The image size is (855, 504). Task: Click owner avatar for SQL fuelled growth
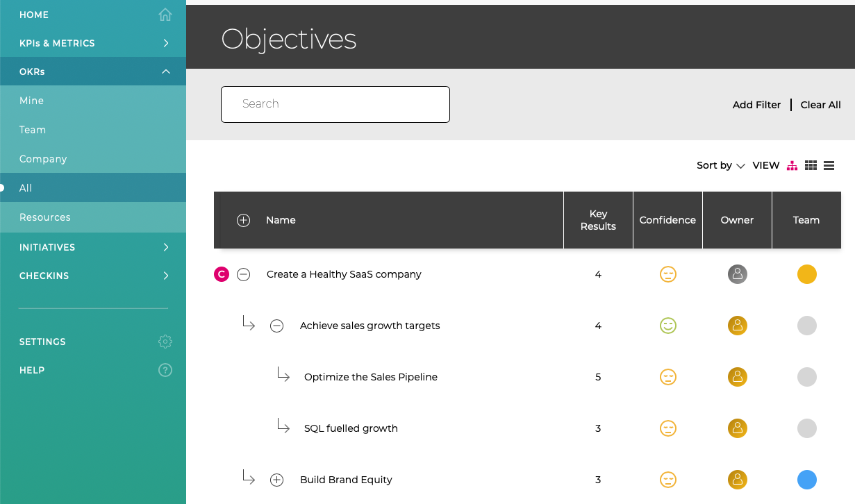click(x=737, y=428)
